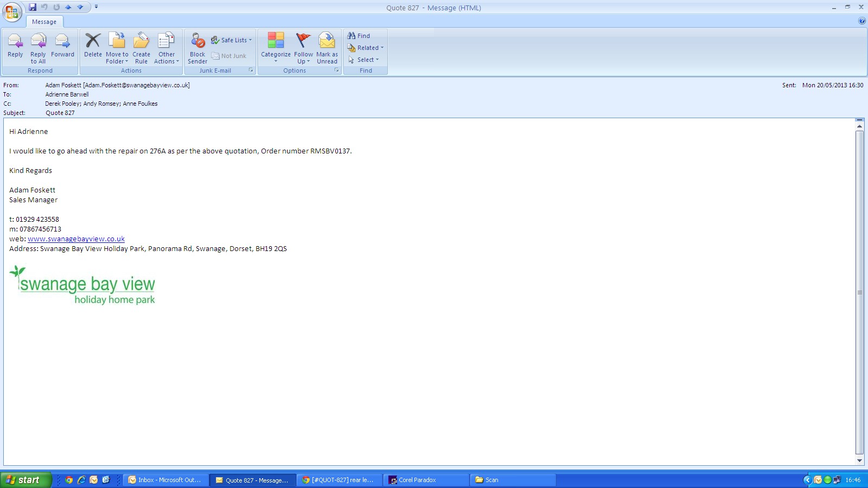
Task: Click the Swanage Bay View logo image
Action: (82, 285)
